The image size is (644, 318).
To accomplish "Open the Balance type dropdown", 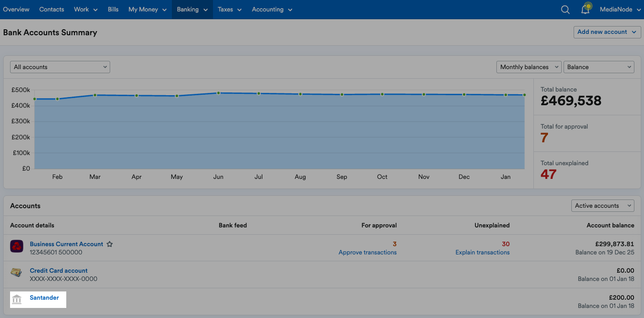I will (599, 67).
